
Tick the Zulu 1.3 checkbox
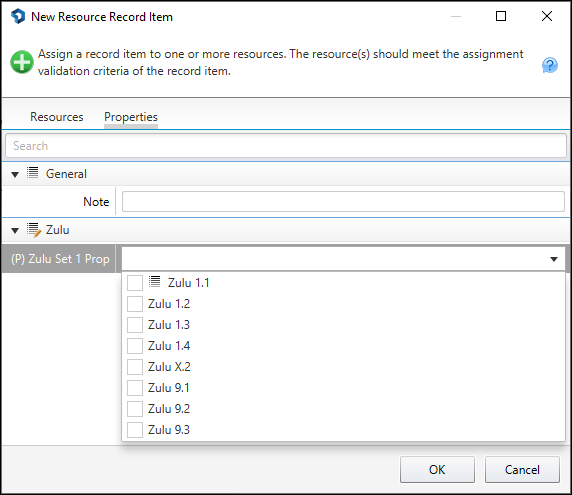(135, 325)
